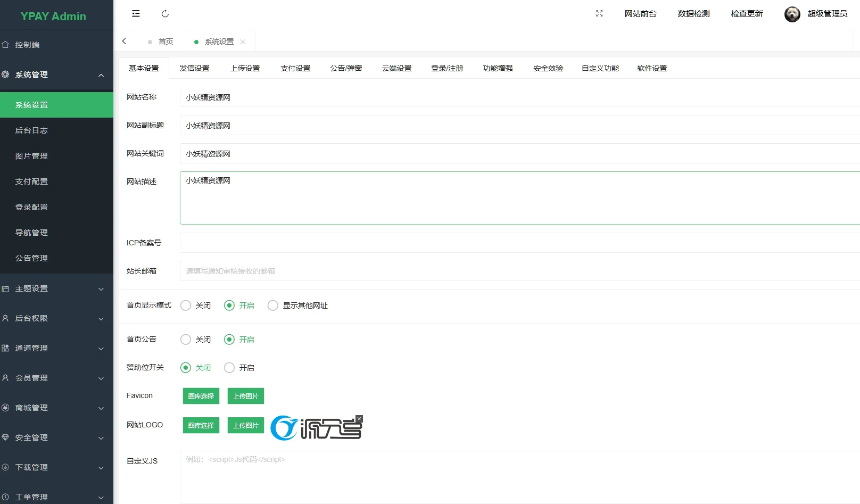The width and height of the screenshot is (860, 504).
Task: Click the refresh page icon
Action: point(165,14)
